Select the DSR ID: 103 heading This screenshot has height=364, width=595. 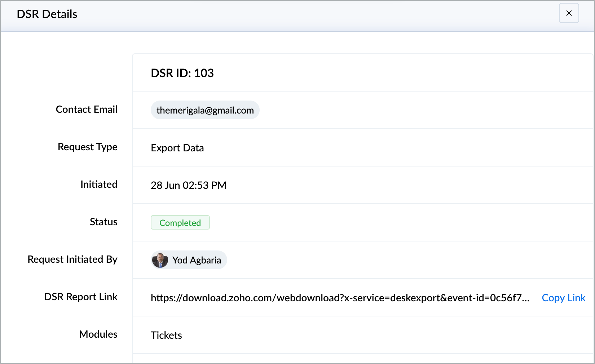tap(182, 73)
